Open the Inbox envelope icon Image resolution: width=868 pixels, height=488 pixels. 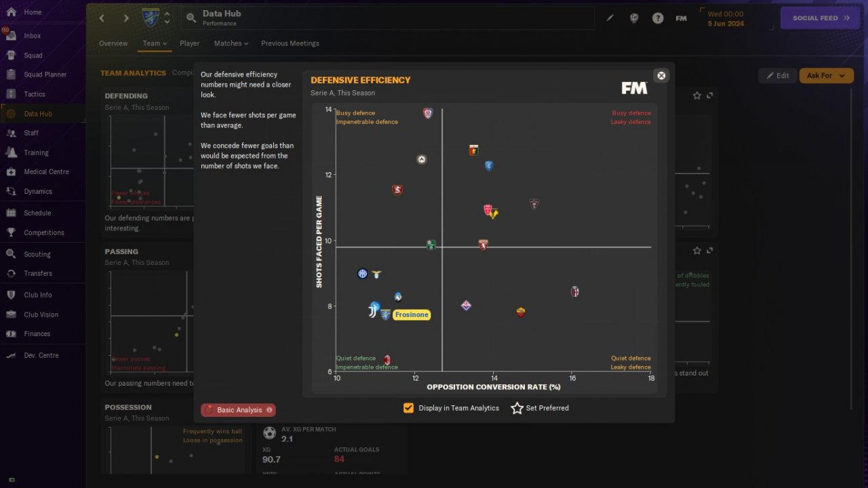[11, 35]
